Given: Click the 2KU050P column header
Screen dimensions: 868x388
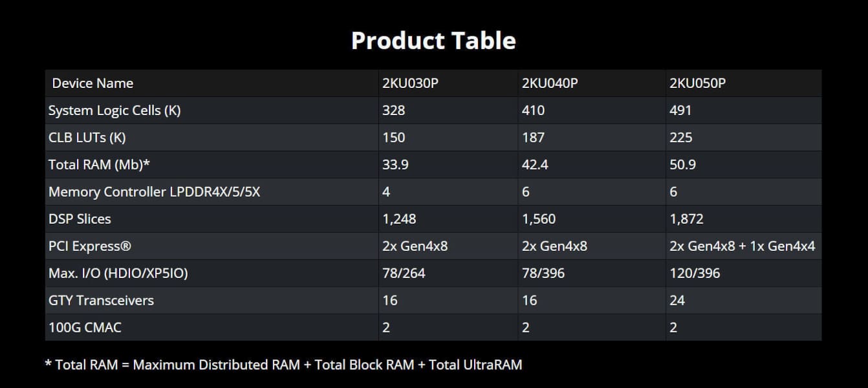Looking at the screenshot, I should click(697, 83).
